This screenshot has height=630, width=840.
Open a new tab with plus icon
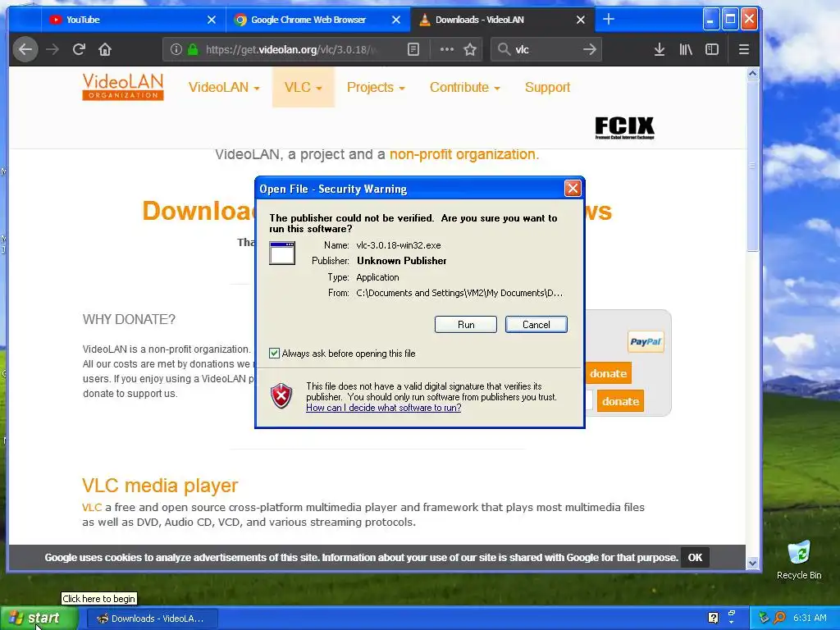pos(609,20)
